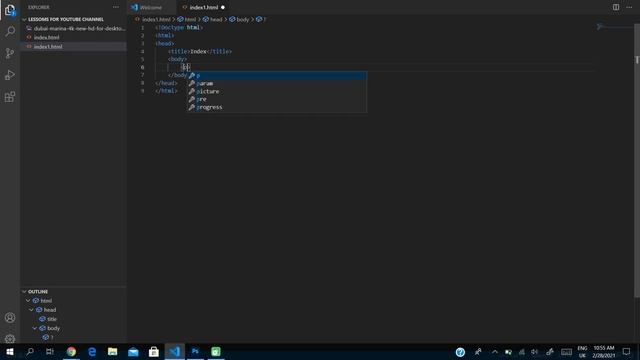
Task: Launch Google Chrome from the taskbar
Action: [71, 351]
